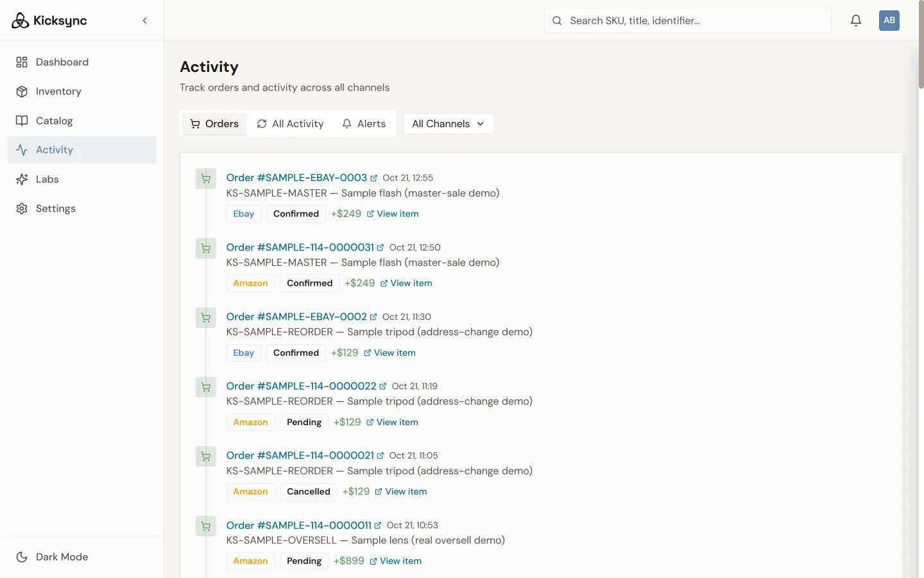
Task: Open Order #SAMPLE-114-0000011 link
Action: click(304, 525)
